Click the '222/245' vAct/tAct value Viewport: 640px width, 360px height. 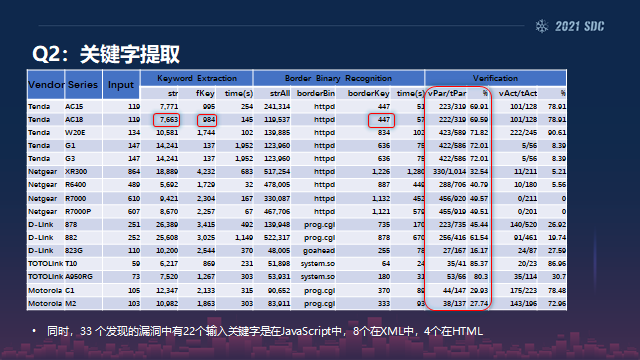(x=524, y=133)
